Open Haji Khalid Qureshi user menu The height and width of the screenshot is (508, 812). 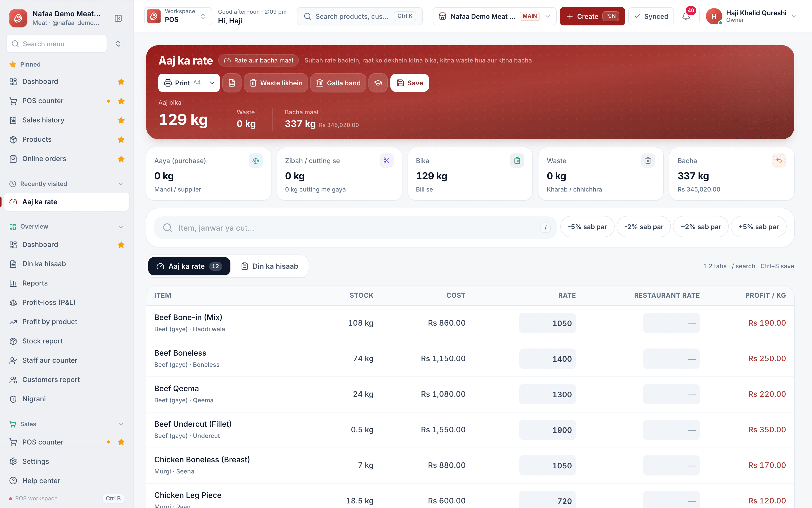point(751,16)
